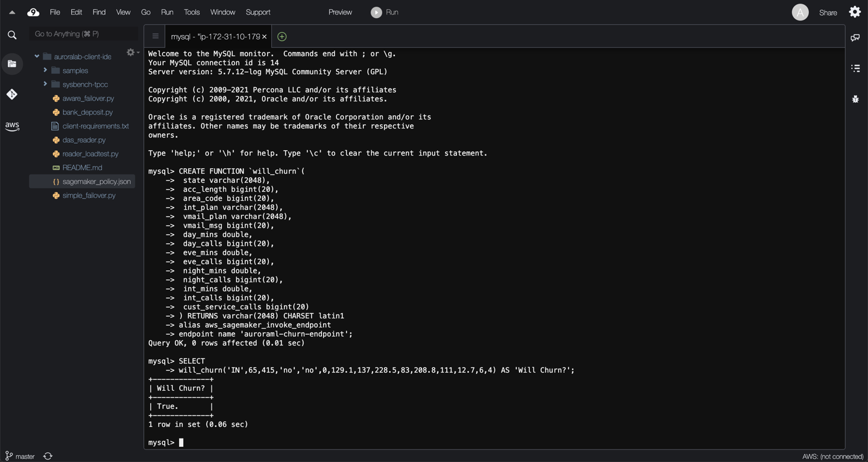The width and height of the screenshot is (868, 462).
Task: Collapse the auroralab-client-ide folder
Action: click(x=37, y=56)
